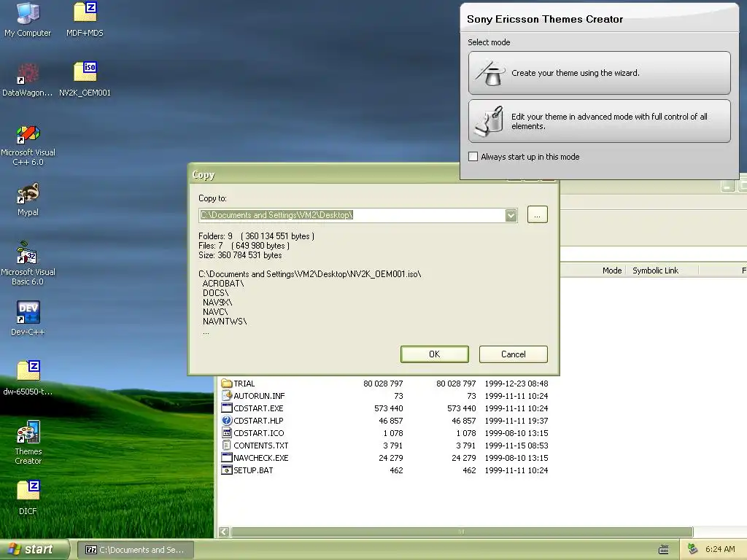Select TRIAL folder icon in file list
This screenshot has height=560, width=747.
(x=226, y=384)
